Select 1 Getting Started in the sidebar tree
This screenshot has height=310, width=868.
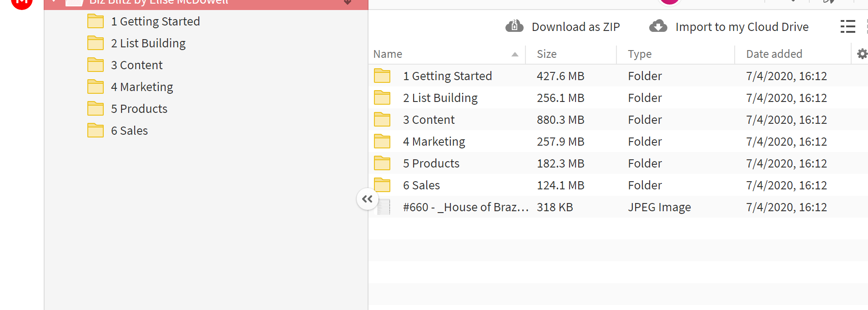point(155,21)
